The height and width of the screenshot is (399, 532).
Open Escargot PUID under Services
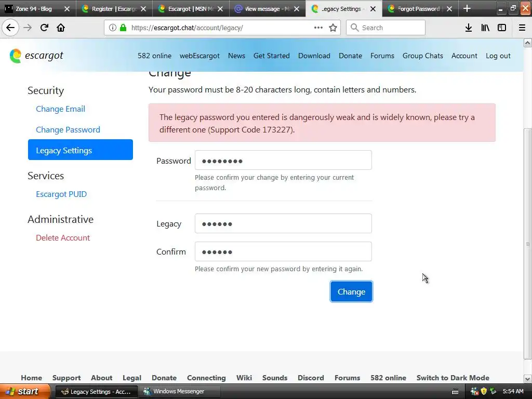tap(61, 194)
